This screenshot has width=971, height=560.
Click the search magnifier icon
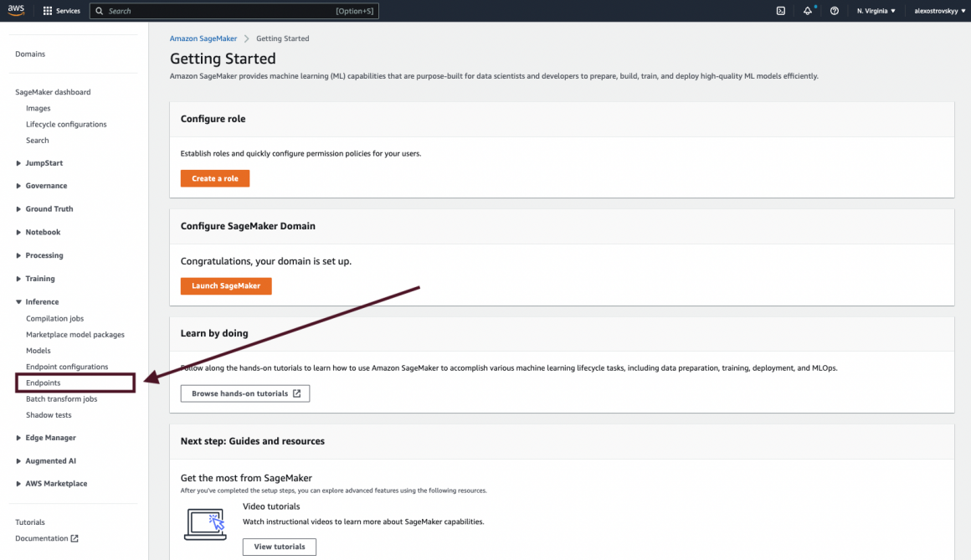coord(100,11)
